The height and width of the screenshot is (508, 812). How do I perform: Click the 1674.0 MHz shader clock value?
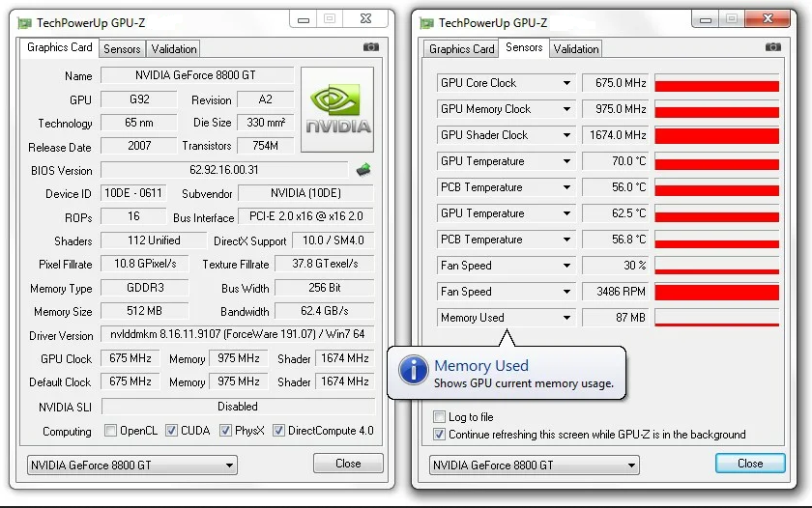(616, 135)
